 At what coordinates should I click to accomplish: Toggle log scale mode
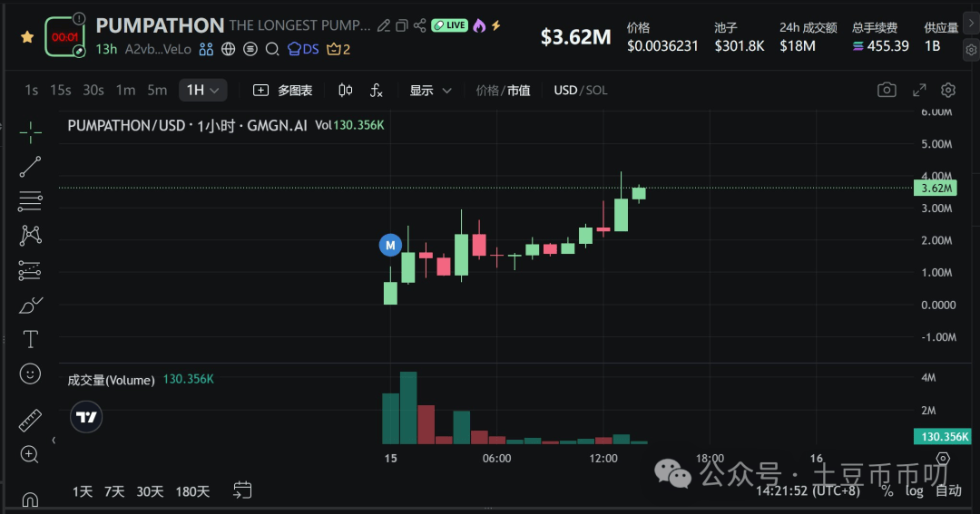915,491
